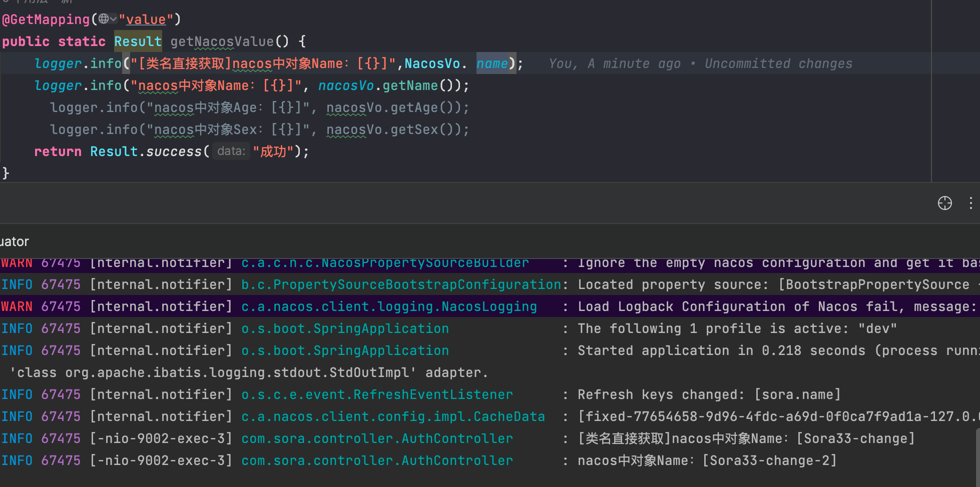Click the 'data:' parameter inlay hint

(231, 151)
